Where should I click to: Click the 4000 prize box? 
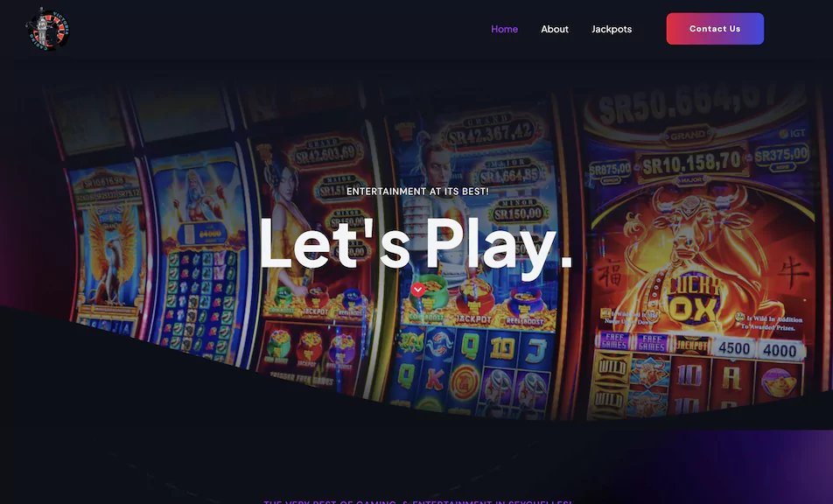point(780,349)
